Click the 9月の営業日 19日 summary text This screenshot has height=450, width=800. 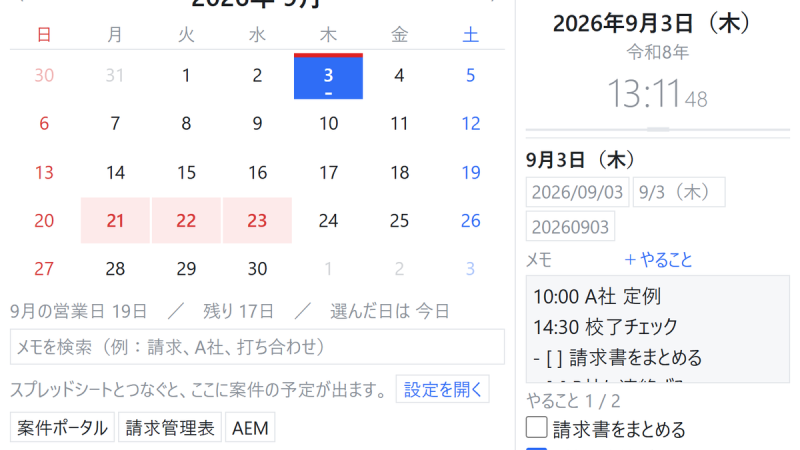tap(79, 311)
